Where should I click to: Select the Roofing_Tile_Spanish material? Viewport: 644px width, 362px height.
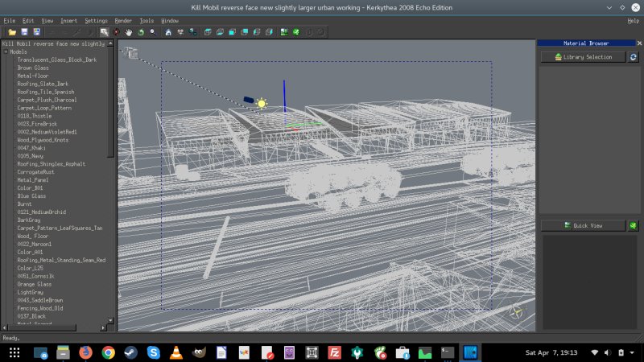click(x=45, y=92)
